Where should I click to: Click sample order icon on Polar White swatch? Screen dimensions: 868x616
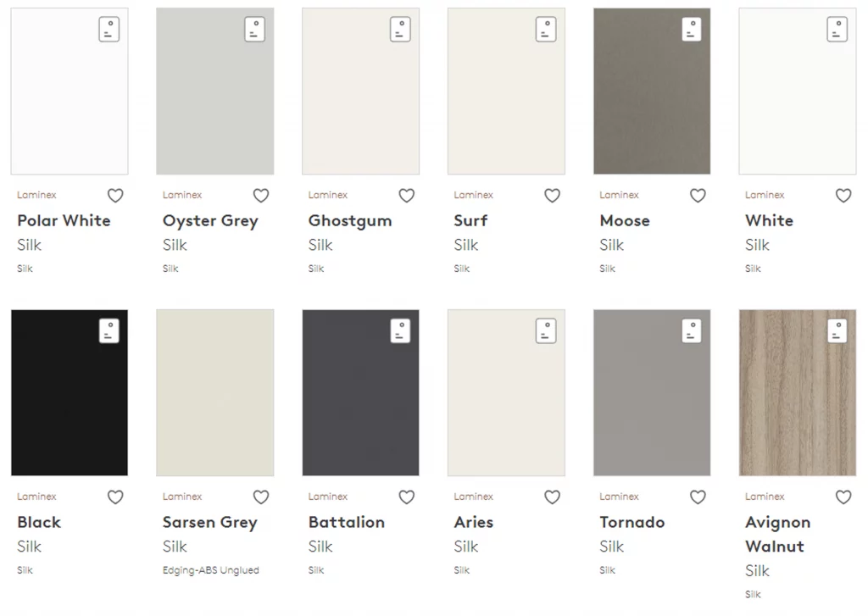coord(109,30)
